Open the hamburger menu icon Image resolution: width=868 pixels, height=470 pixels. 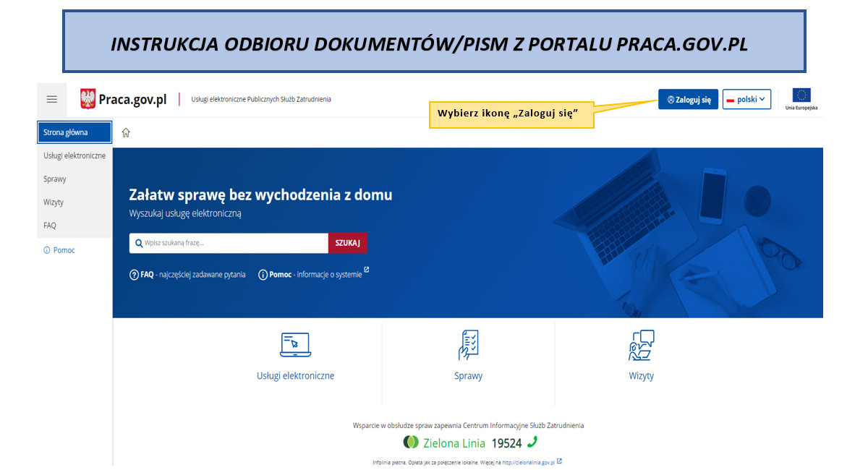(51, 100)
